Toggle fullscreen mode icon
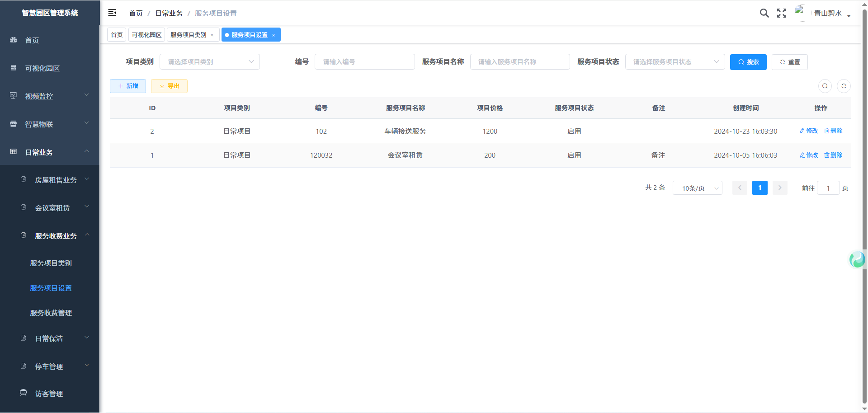This screenshot has height=413, width=868. [x=781, y=13]
